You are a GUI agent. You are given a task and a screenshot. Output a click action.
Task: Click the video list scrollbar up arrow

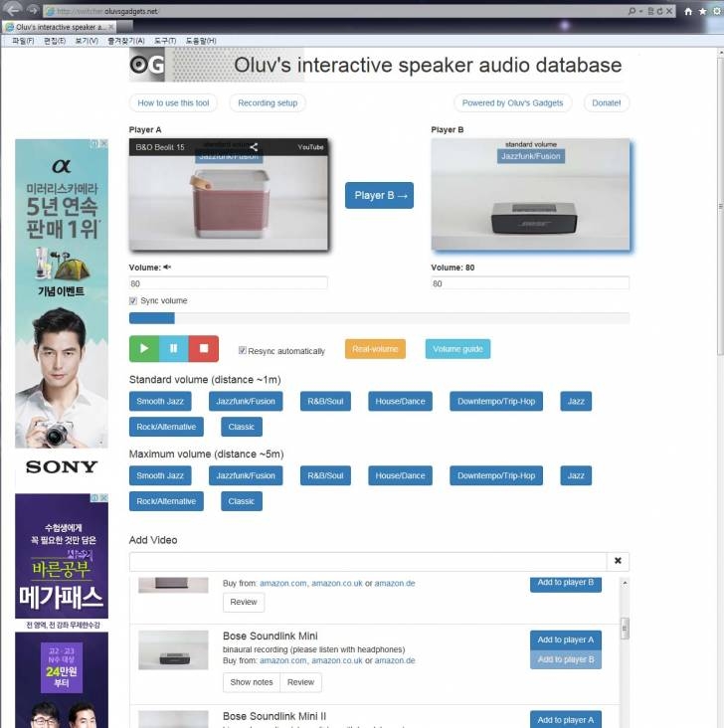[x=626, y=583]
